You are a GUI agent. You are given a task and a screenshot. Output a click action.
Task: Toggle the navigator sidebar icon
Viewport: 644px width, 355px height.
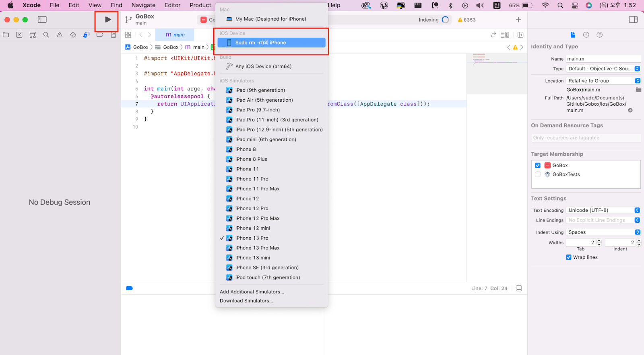tap(42, 19)
